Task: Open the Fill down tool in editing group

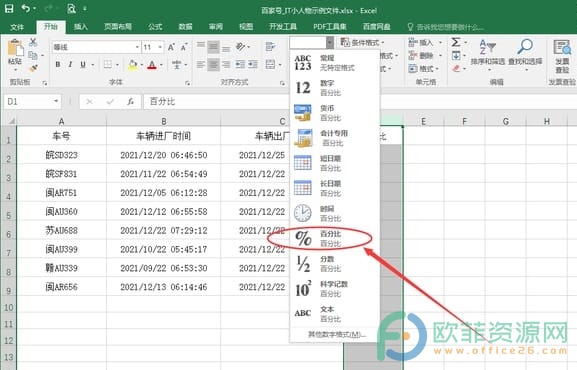Action: pos(456,56)
